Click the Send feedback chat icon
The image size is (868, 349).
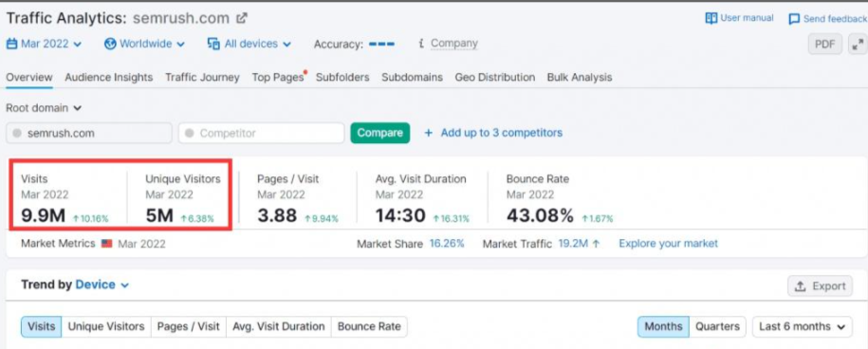click(794, 19)
